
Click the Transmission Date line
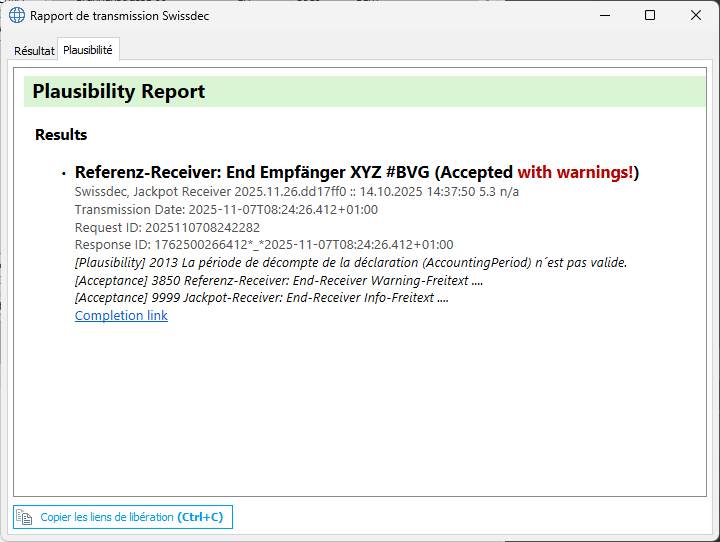226,210
